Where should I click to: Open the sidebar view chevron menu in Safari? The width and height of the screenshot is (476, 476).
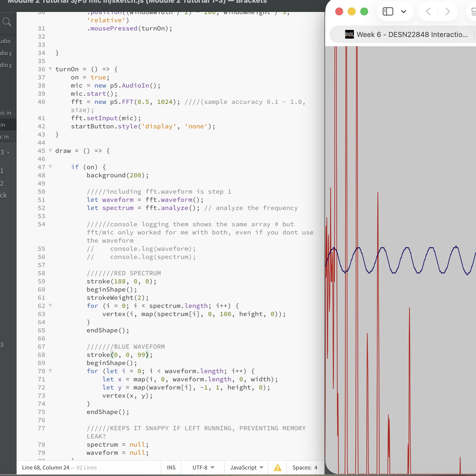pos(404,11)
